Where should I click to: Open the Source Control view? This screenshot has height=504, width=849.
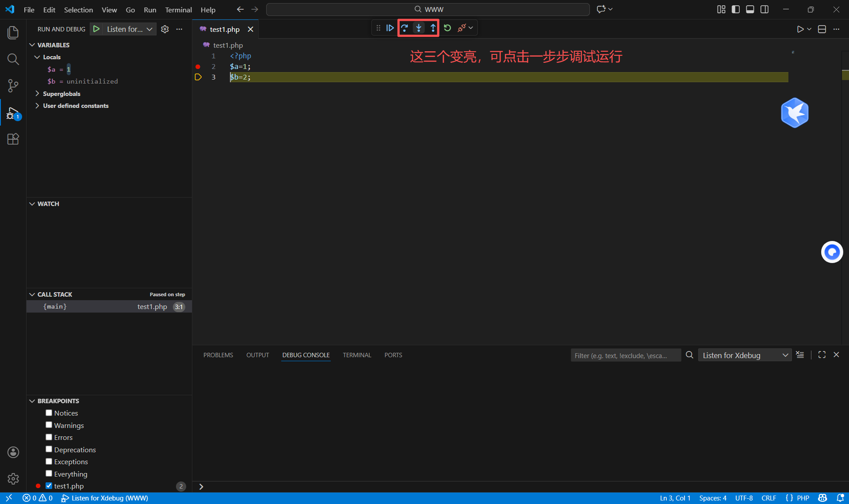point(13,86)
